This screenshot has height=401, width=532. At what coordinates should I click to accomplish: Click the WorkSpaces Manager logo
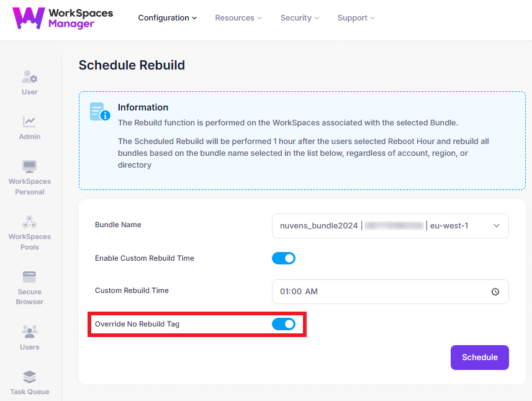click(x=62, y=18)
